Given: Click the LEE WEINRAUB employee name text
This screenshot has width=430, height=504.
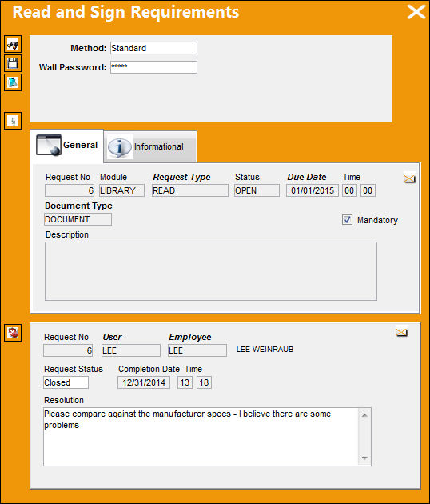Looking at the screenshot, I should point(265,350).
